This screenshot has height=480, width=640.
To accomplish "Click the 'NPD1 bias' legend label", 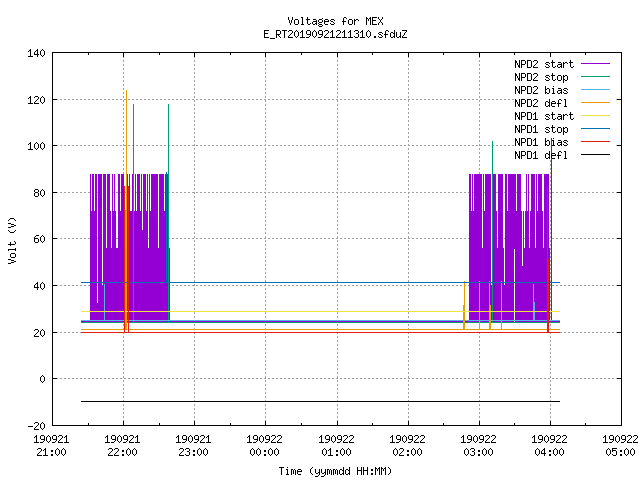I will 541,142.
